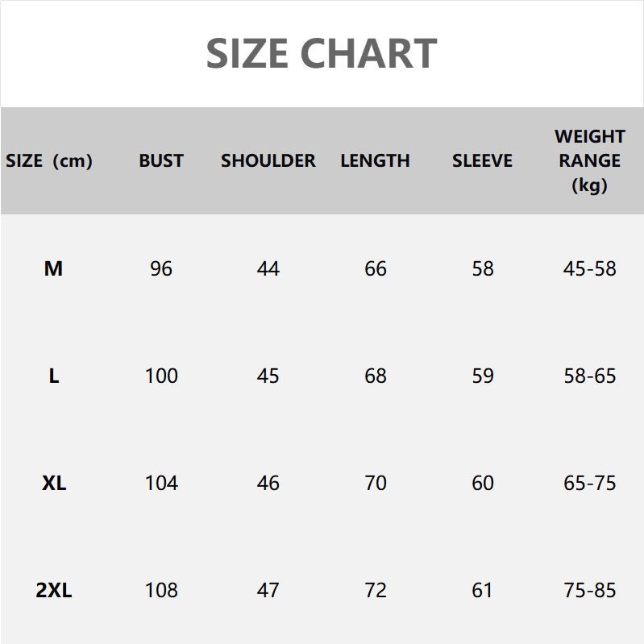Click bust value 100 for size L
The height and width of the screenshot is (644, 644).
[161, 376]
